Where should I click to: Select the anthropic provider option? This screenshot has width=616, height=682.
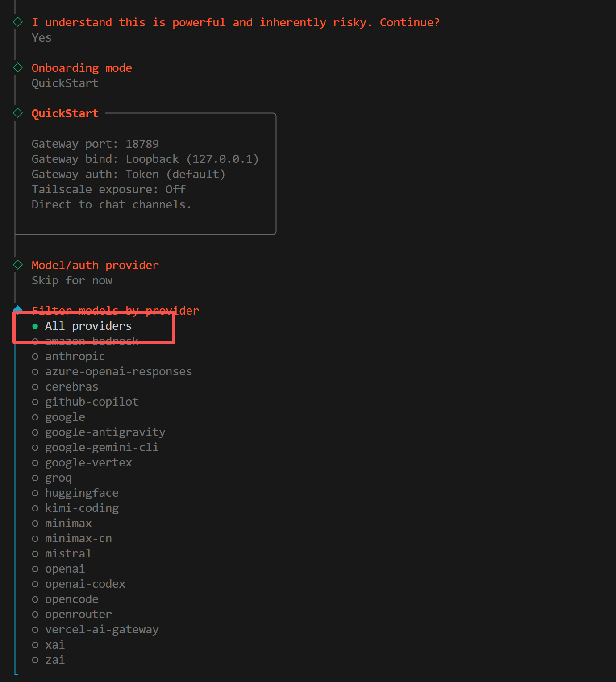coord(69,357)
